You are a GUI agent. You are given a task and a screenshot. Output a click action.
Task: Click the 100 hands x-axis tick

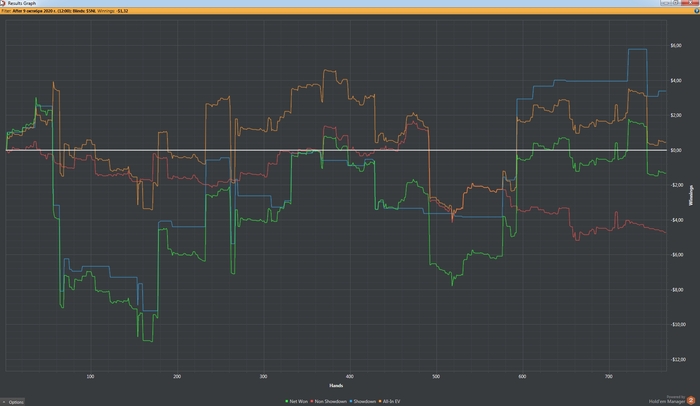point(90,377)
